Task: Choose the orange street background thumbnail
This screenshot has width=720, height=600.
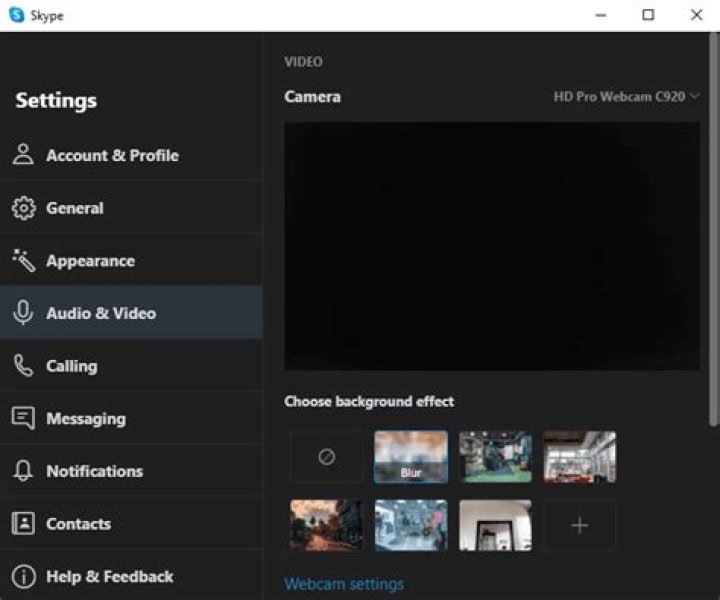Action: point(326,525)
